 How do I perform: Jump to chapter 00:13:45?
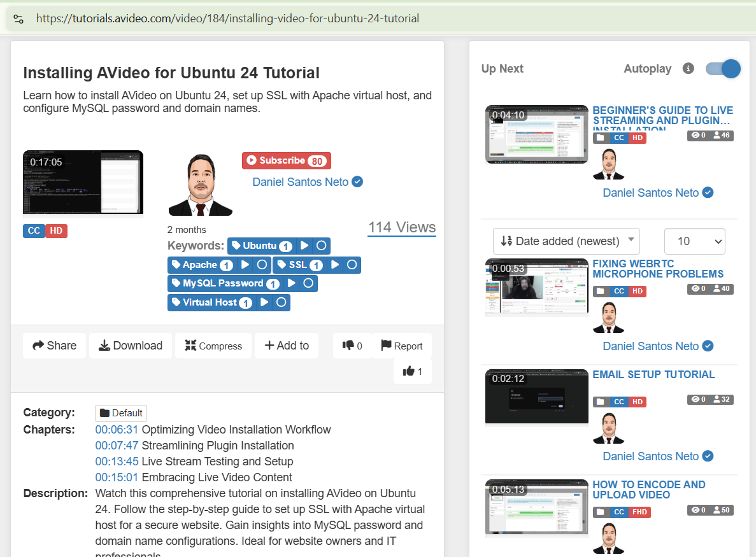[117, 462]
